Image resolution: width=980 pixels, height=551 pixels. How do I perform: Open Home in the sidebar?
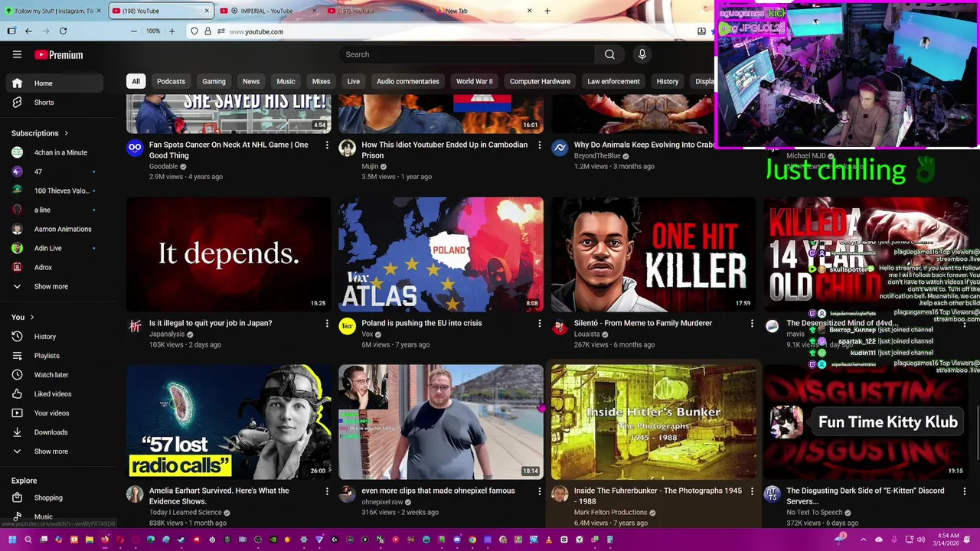click(54, 83)
